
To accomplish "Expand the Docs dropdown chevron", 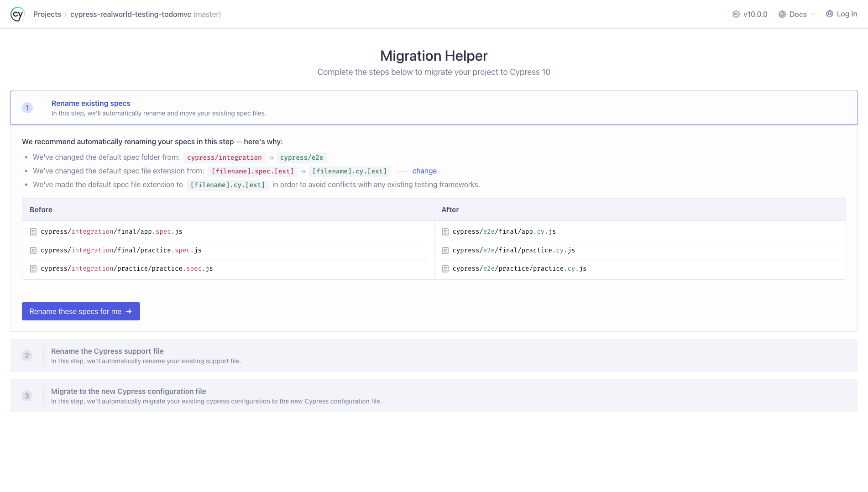I will click(x=813, y=14).
